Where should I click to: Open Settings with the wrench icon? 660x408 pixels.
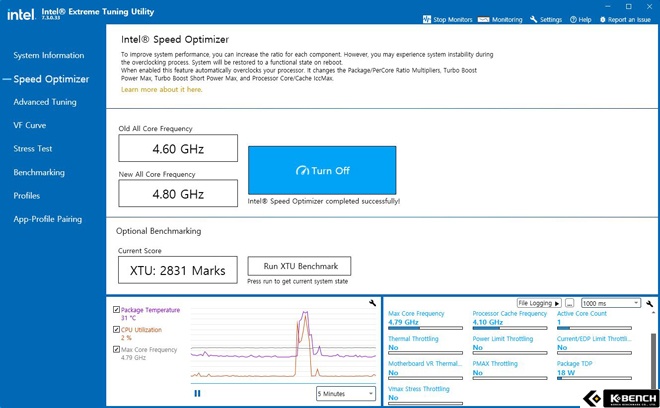(x=546, y=19)
